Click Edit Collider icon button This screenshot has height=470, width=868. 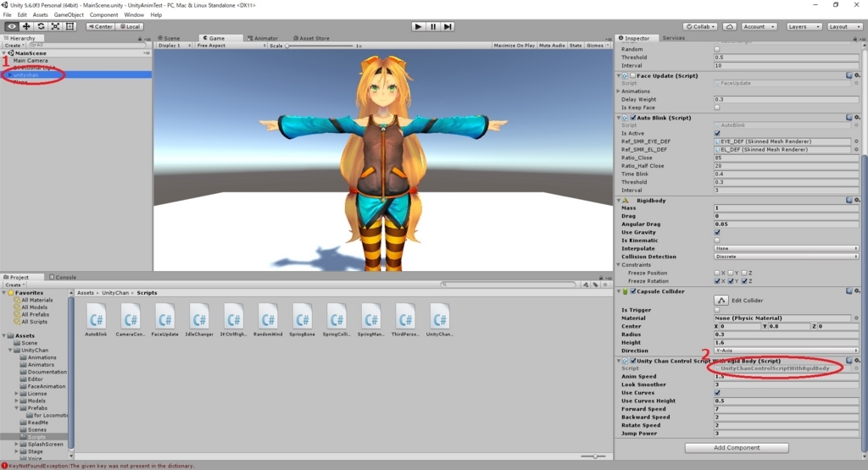(721, 301)
